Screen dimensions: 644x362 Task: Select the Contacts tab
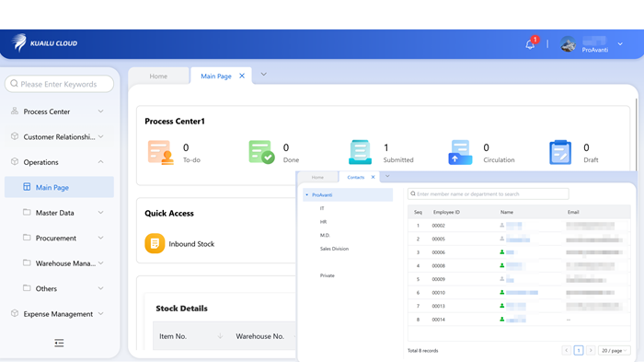coord(356,177)
